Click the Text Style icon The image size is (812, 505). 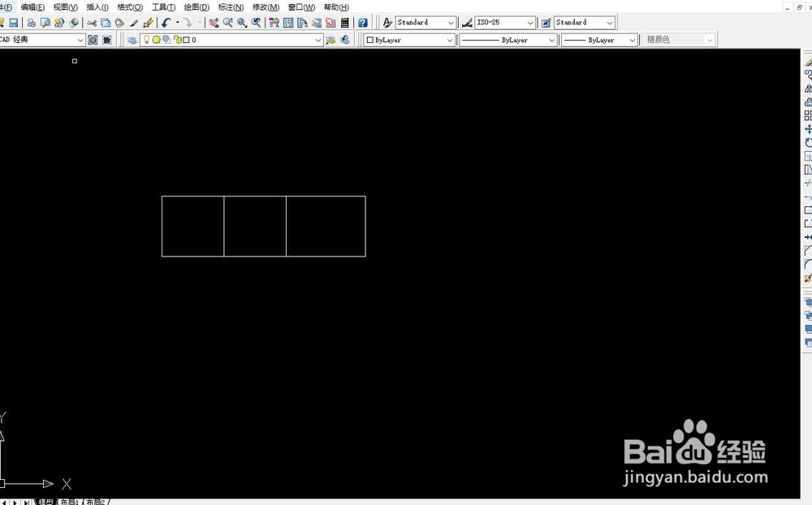[x=387, y=23]
